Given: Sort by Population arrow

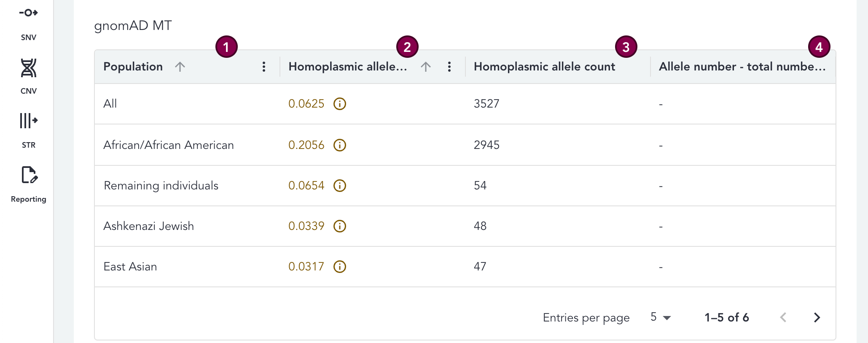Looking at the screenshot, I should coord(180,67).
